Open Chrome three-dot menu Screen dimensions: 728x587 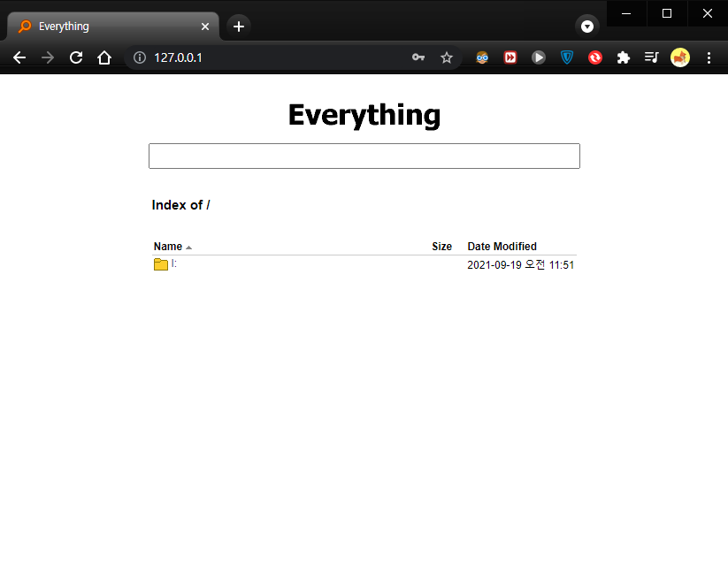(x=709, y=57)
